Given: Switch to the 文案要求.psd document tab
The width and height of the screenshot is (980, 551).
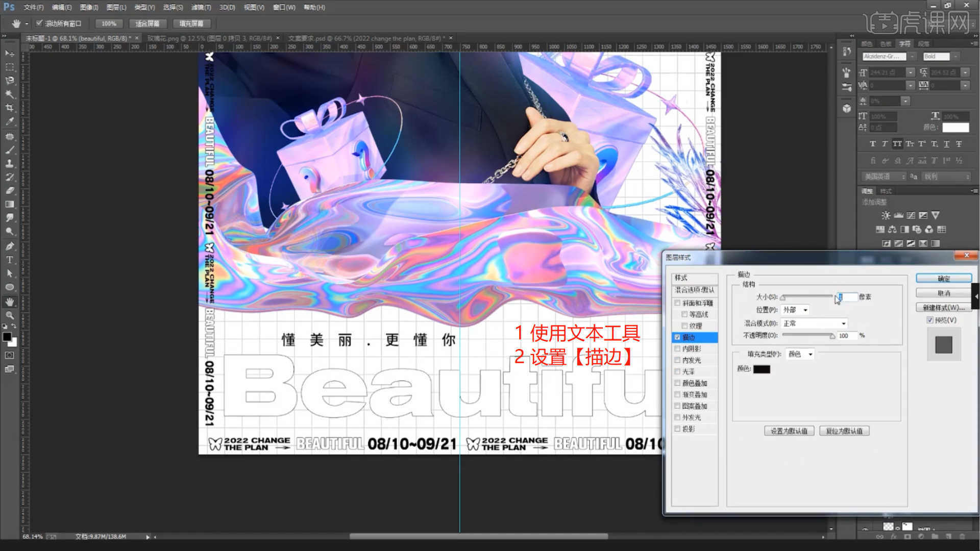Looking at the screenshot, I should click(x=365, y=38).
